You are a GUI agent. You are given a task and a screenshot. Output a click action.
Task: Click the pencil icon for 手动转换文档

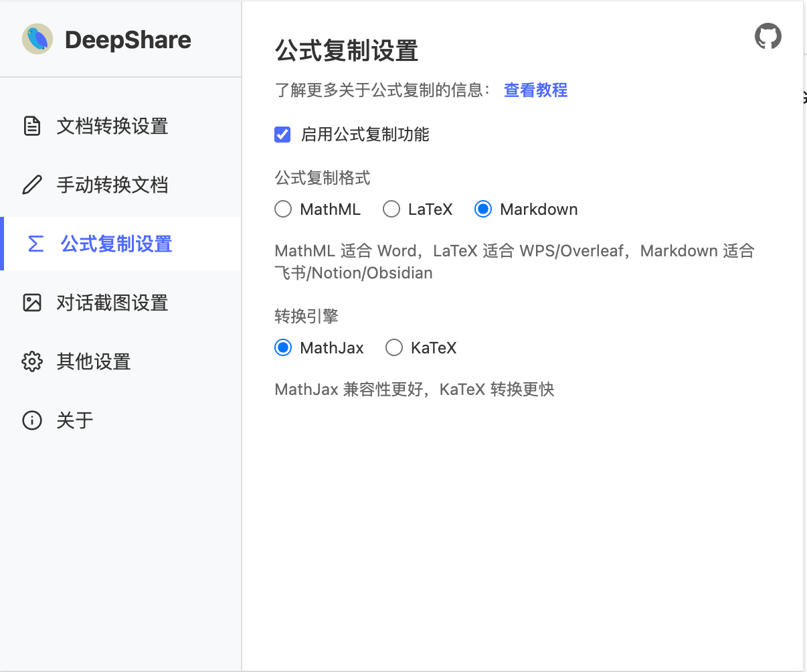point(32,185)
